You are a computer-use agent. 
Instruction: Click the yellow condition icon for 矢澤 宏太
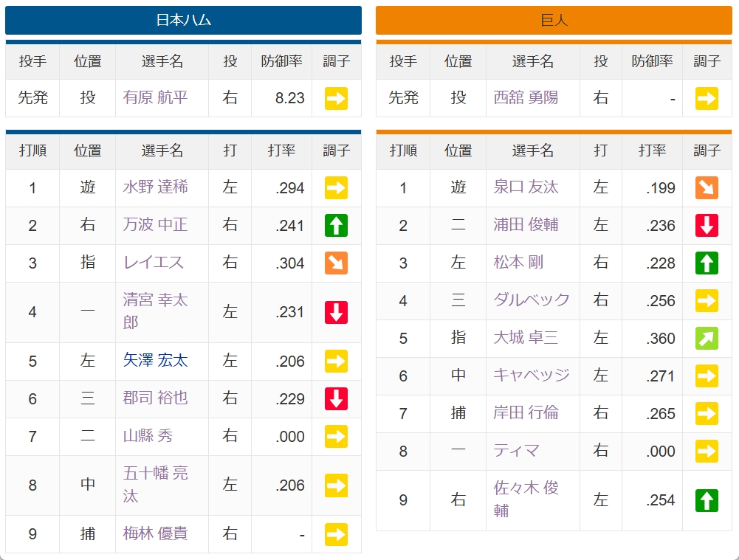[336, 362]
